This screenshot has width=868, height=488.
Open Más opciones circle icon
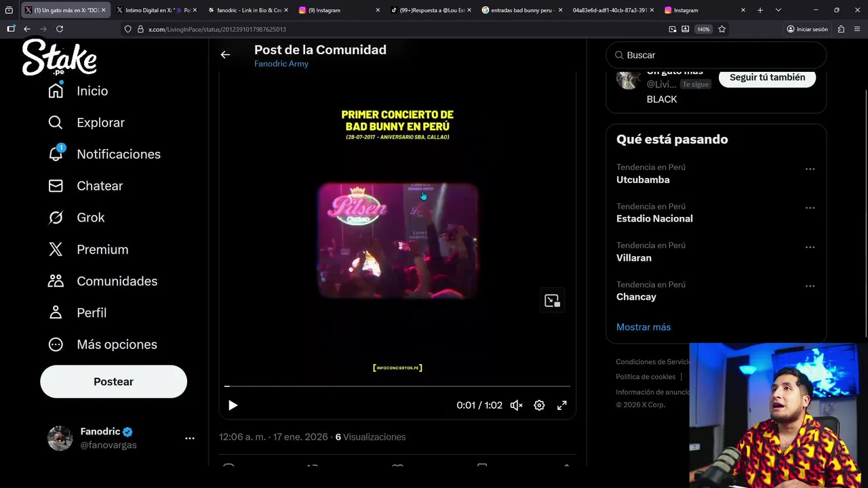[56, 344]
